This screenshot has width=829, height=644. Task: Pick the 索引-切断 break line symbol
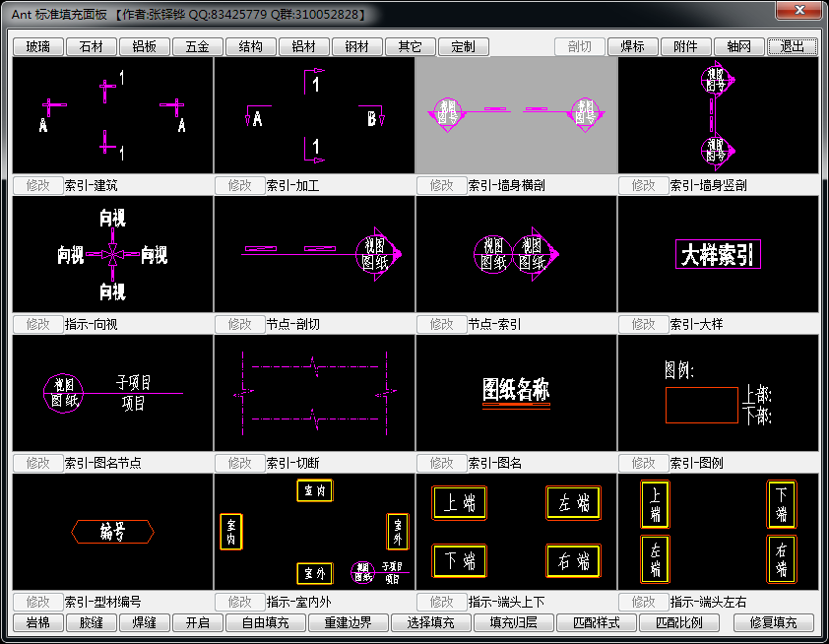tap(314, 394)
